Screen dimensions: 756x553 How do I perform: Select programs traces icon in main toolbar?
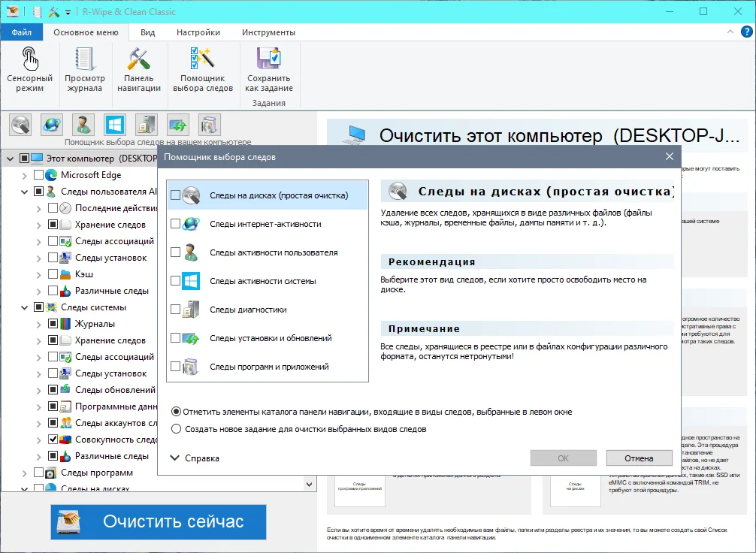point(209,125)
